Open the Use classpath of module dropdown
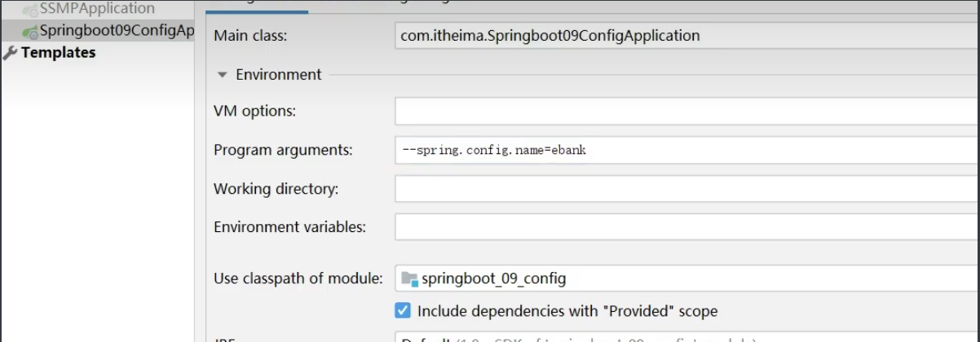Screen dimensions: 980x342 click(686, 278)
